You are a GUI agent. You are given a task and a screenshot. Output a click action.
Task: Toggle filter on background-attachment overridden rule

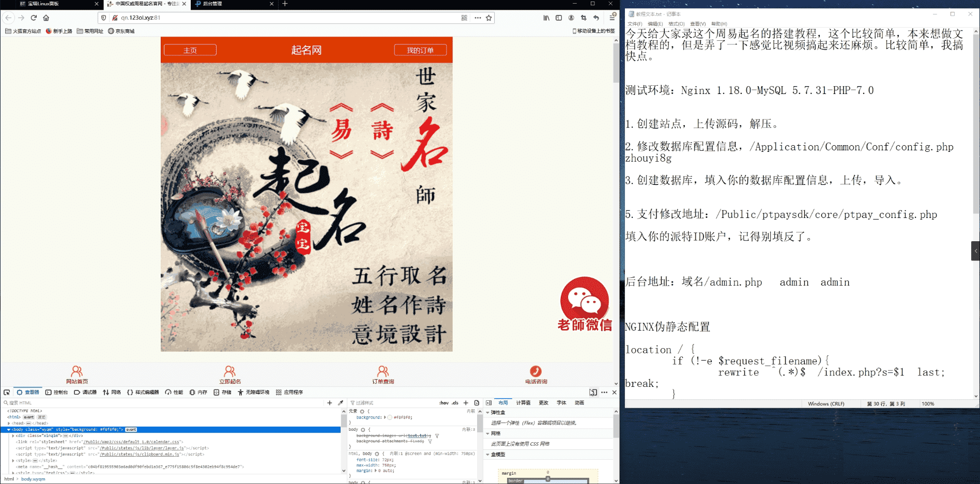[x=430, y=442]
